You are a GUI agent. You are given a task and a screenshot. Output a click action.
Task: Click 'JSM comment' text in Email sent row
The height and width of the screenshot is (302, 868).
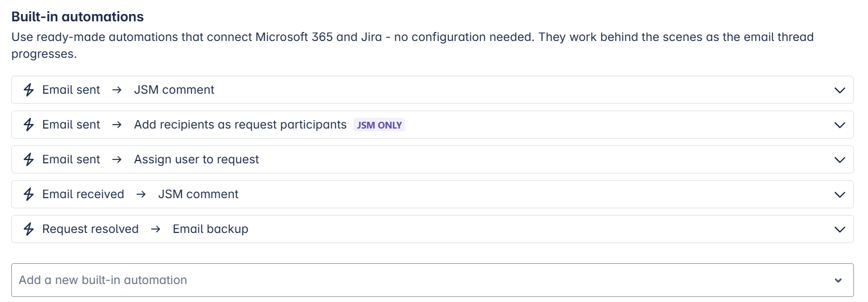click(174, 90)
